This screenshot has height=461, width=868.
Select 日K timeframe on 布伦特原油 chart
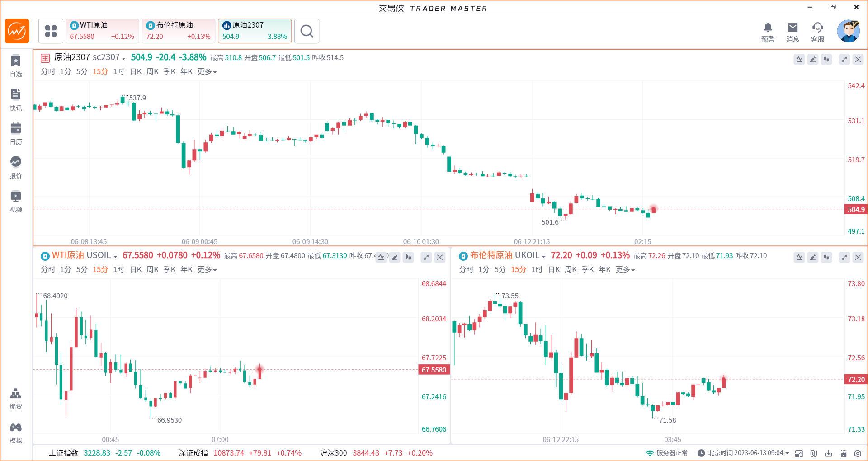[554, 269]
